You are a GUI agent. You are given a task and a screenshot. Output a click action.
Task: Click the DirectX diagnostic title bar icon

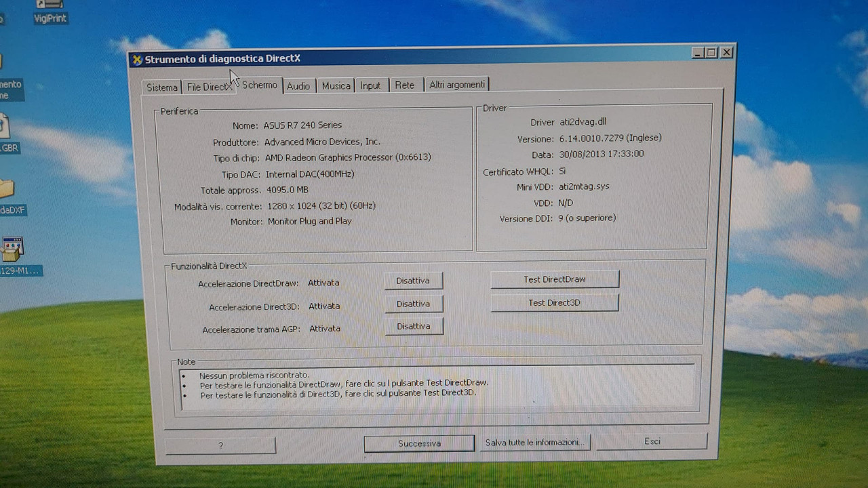[137, 60]
